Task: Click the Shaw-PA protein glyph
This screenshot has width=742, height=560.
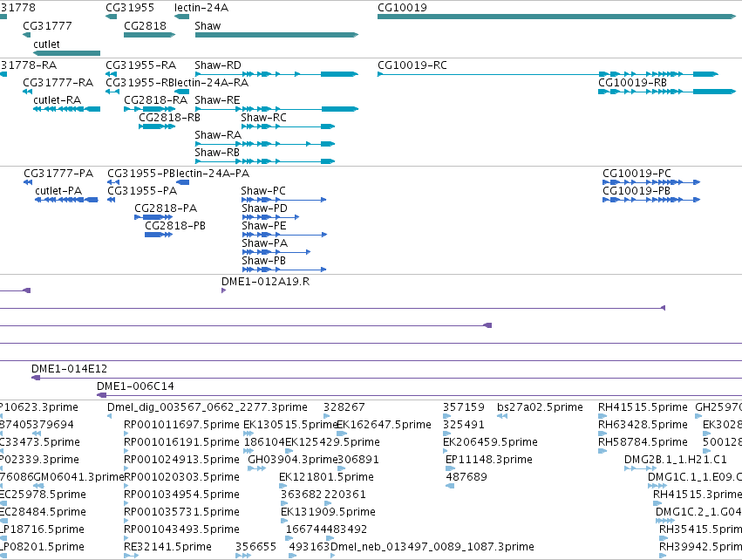Action: [x=276, y=252]
